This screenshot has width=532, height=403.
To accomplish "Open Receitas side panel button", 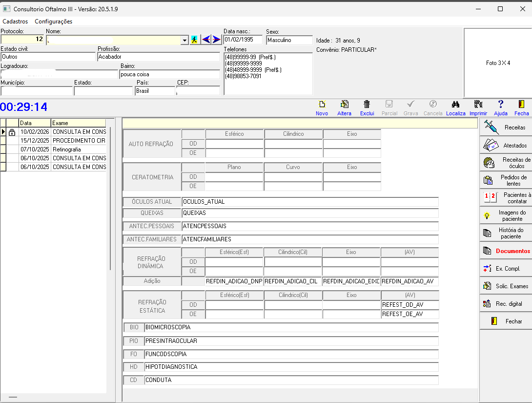I will (506, 127).
